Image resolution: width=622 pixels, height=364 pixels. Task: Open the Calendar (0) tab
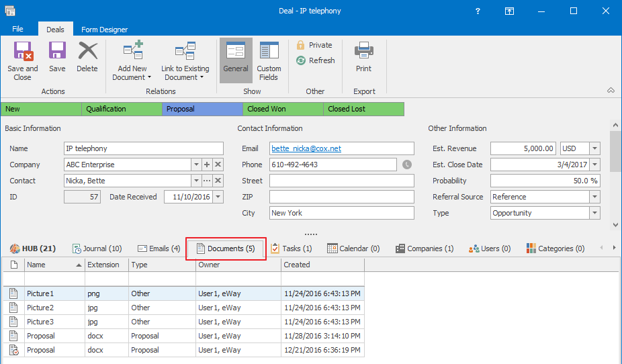(353, 248)
